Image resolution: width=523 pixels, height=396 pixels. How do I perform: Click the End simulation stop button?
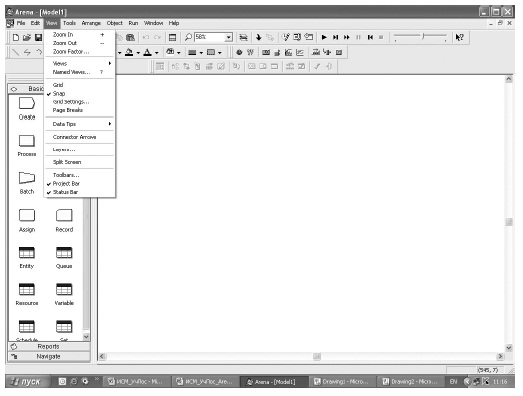(x=381, y=37)
